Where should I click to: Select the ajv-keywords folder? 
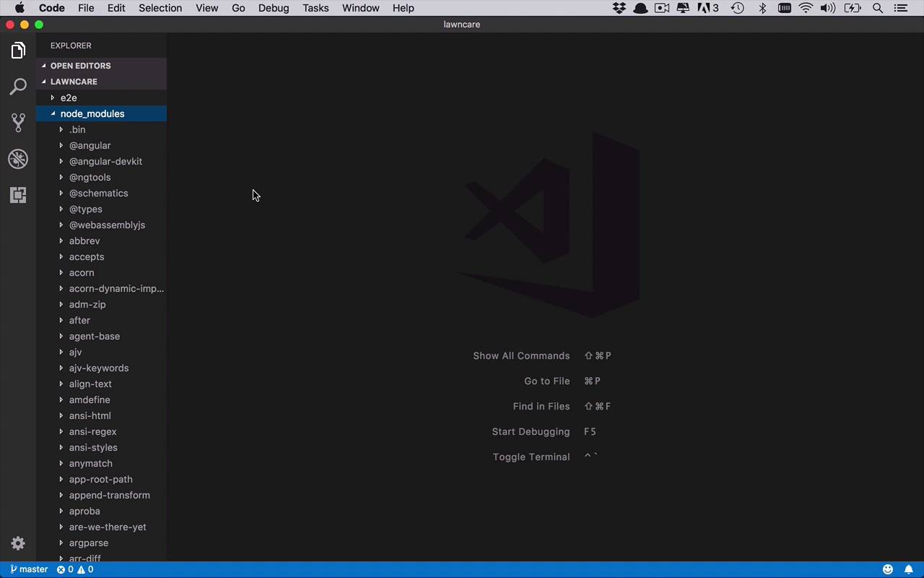pyautogui.click(x=99, y=368)
